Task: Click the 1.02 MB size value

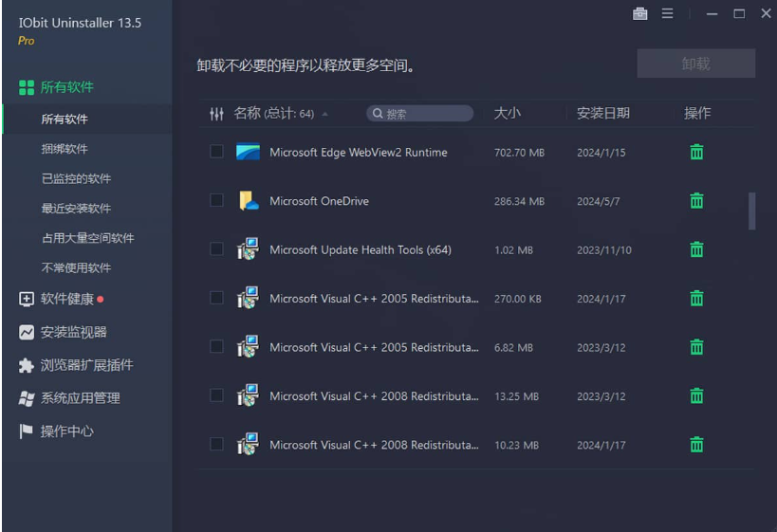Action: click(x=513, y=250)
